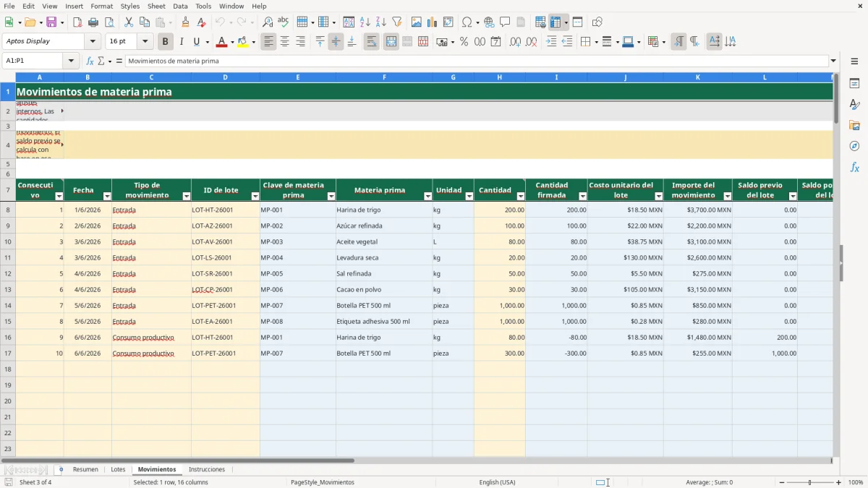Open the sidebar Navigator compass icon
The image size is (868, 488).
[x=854, y=146]
